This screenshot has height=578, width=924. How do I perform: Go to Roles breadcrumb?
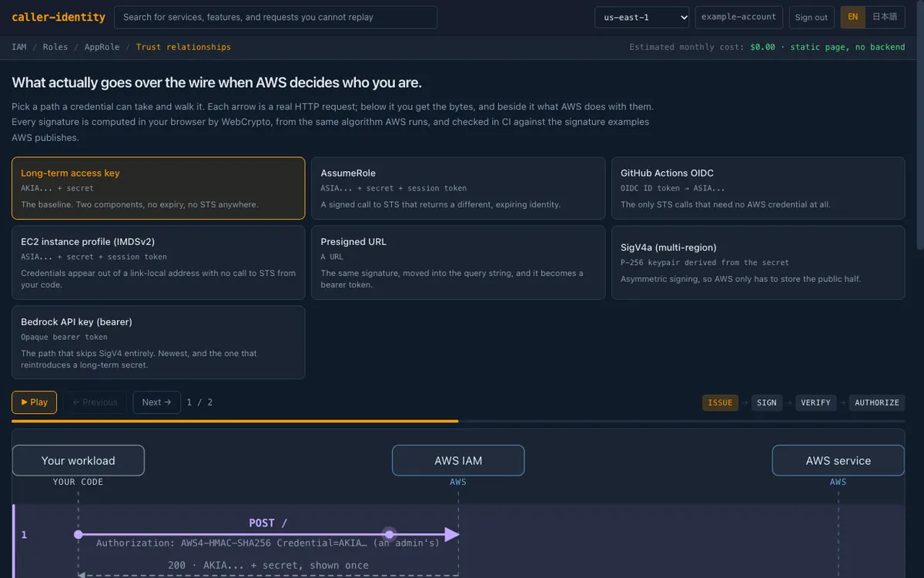[x=55, y=47]
